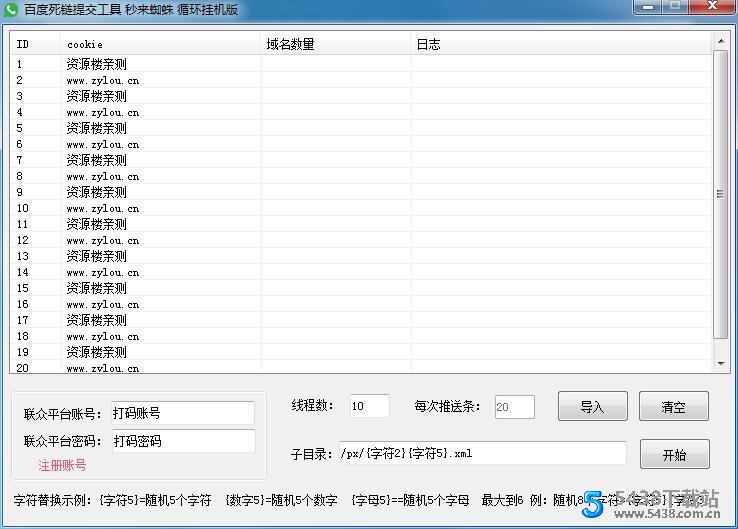Sort by the ID column header
This screenshot has height=529, width=738.
tap(35, 44)
